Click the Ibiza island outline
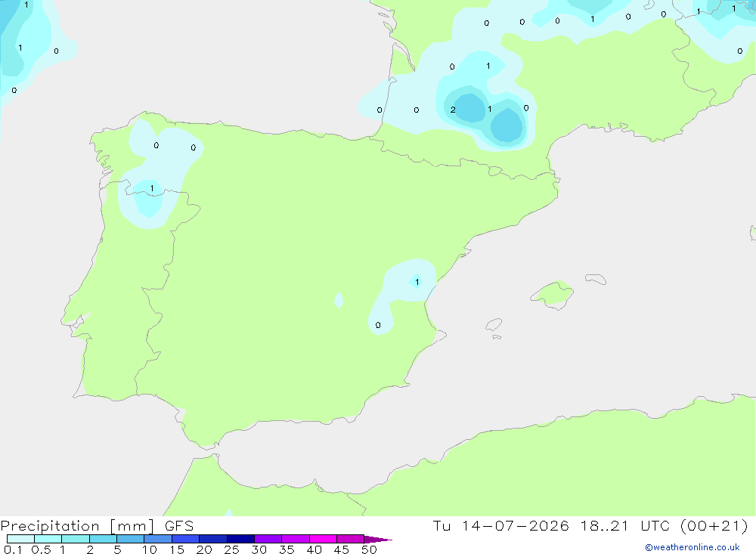The image size is (756, 554). click(x=494, y=324)
